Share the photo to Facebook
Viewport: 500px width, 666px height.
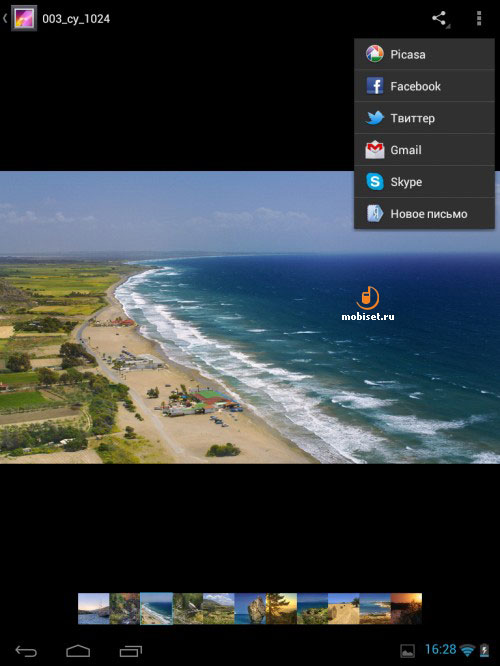tap(424, 86)
